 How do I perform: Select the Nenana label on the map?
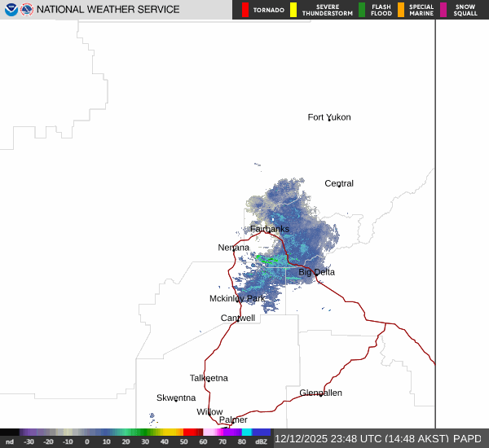click(234, 247)
